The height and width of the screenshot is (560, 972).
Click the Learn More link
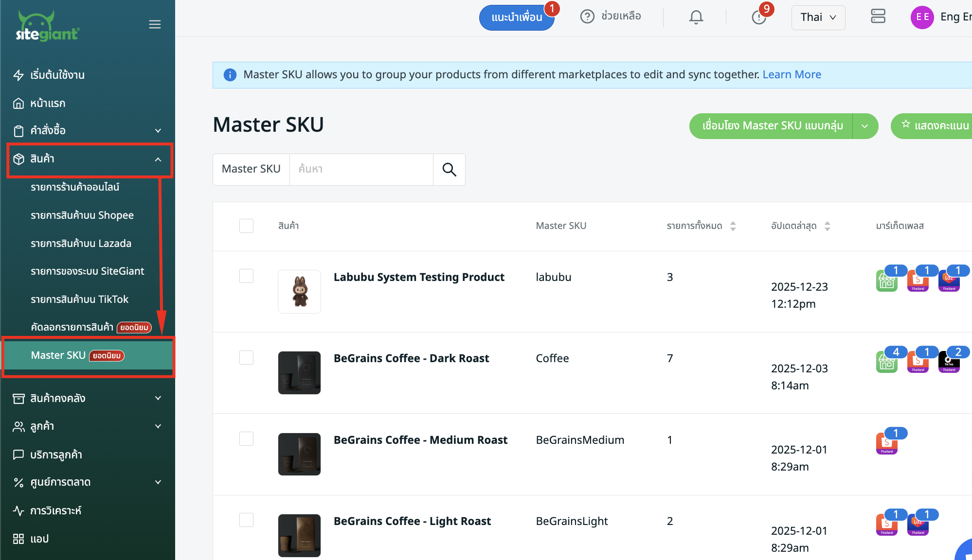coord(792,74)
